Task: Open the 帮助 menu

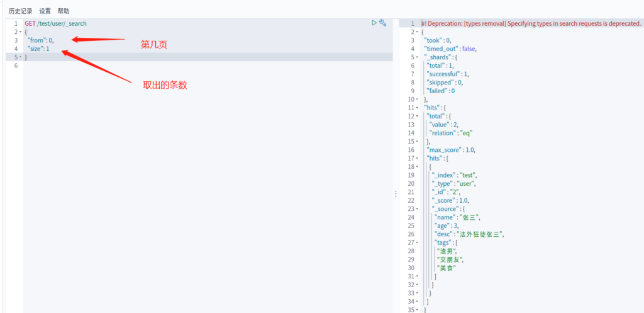Action: 64,11
